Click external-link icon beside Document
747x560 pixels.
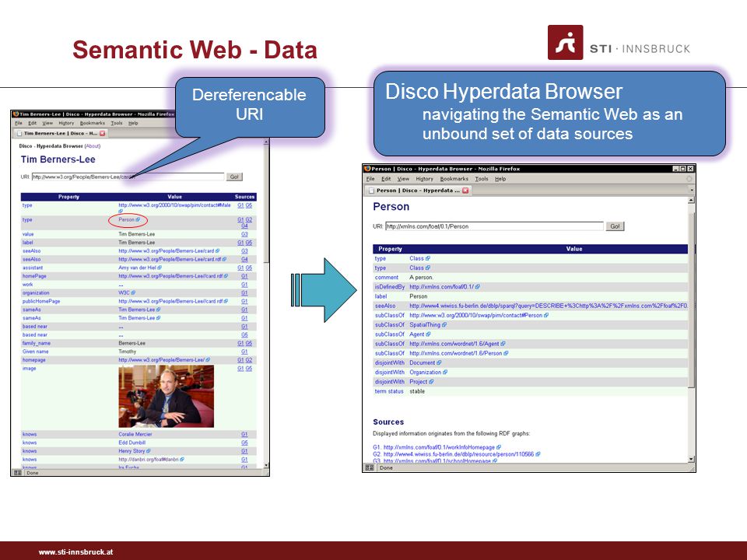click(439, 363)
